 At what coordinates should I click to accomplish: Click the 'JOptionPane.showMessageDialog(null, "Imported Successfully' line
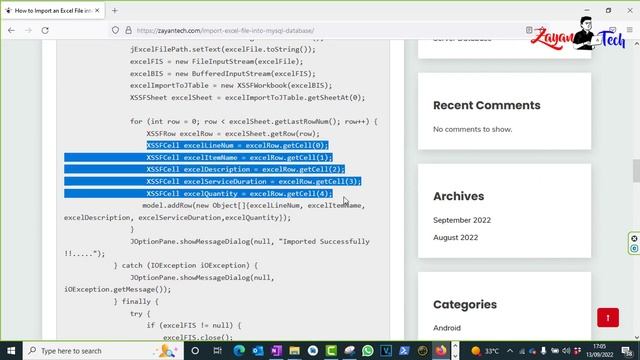click(250, 241)
